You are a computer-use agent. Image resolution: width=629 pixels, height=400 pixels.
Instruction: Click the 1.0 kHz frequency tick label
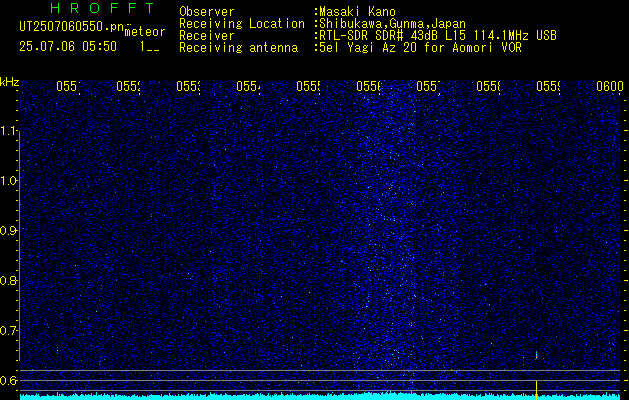[x=9, y=181]
